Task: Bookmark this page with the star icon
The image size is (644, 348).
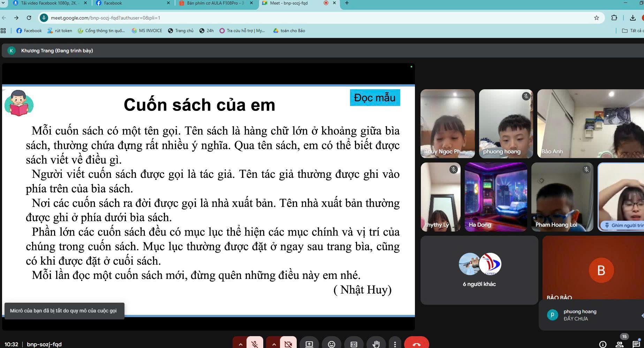Action: click(x=596, y=18)
